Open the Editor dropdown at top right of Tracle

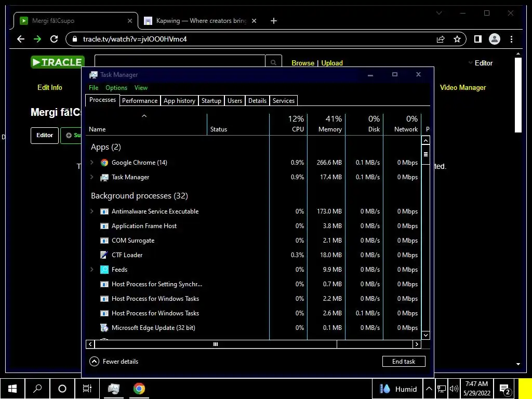point(481,63)
